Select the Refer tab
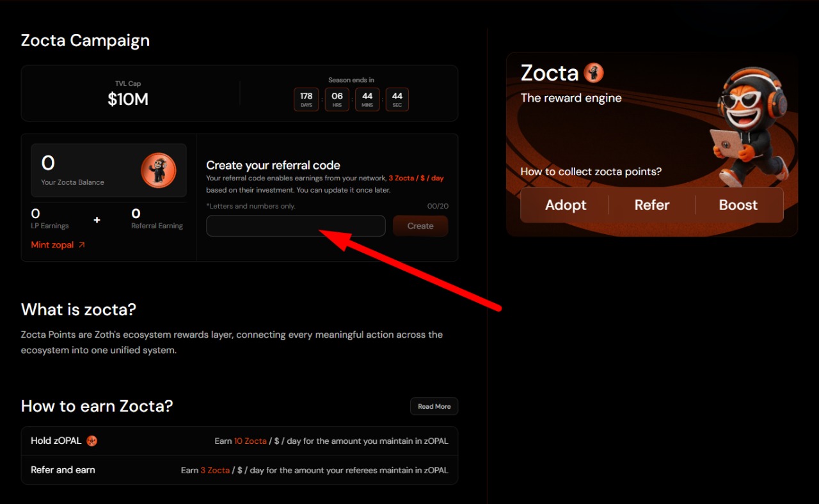This screenshot has width=819, height=504. [652, 205]
